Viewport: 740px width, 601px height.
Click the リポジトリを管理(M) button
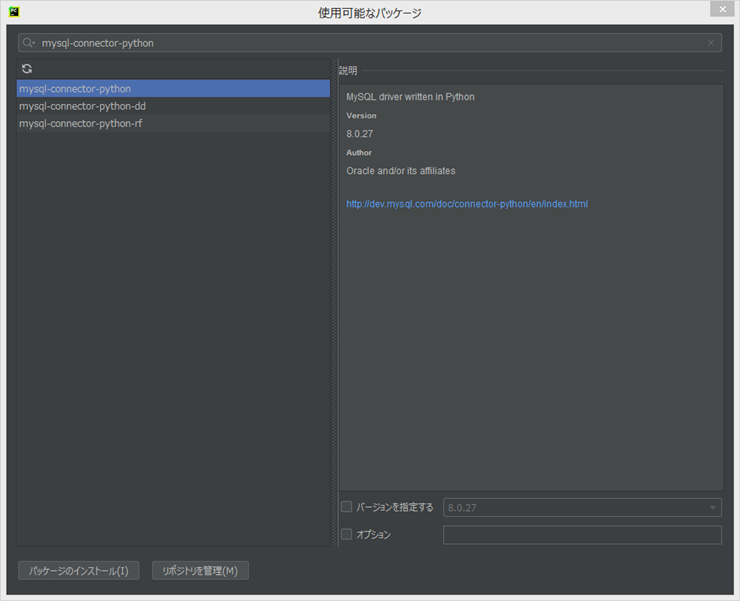coord(200,570)
